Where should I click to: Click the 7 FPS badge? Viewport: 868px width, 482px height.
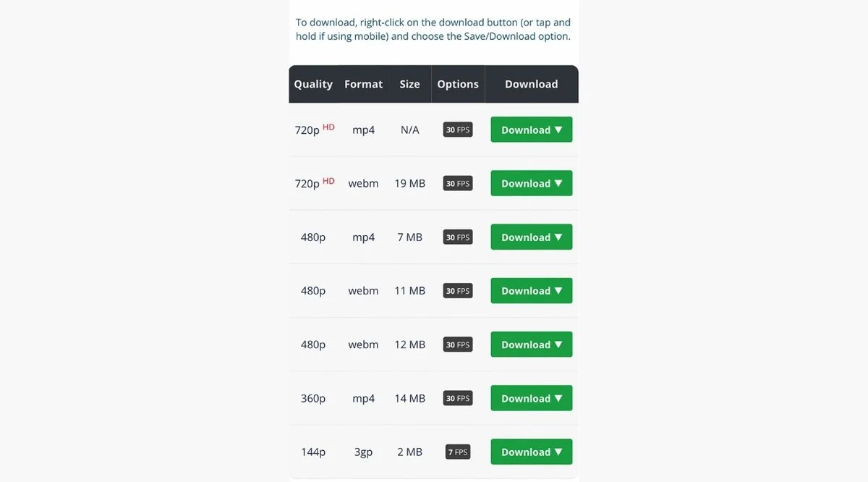[x=458, y=452]
